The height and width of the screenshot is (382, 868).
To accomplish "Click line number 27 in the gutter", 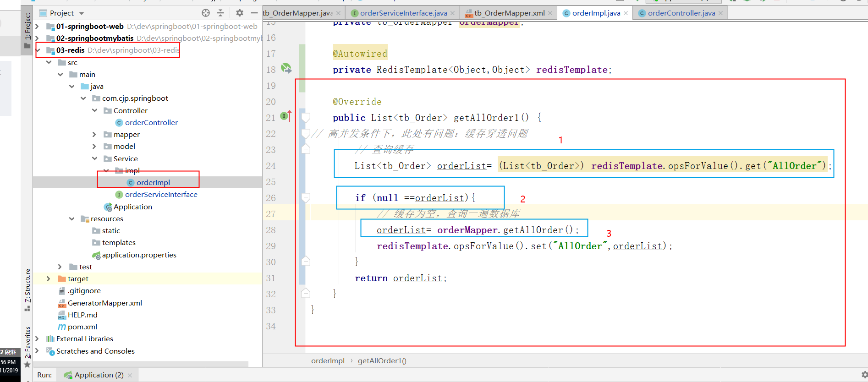I will click(x=271, y=214).
